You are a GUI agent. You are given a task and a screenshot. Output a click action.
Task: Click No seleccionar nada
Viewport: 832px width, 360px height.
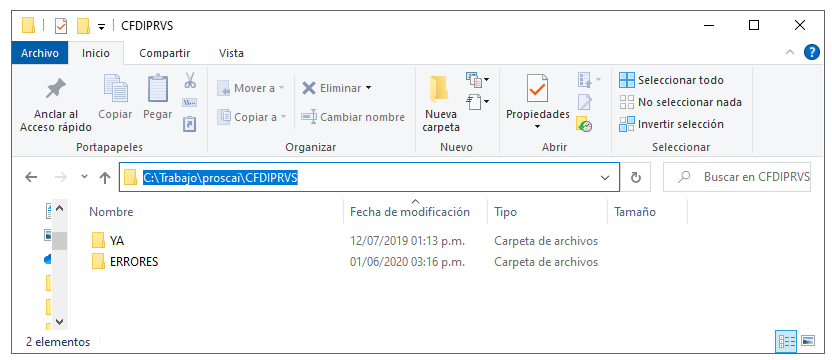[680, 102]
